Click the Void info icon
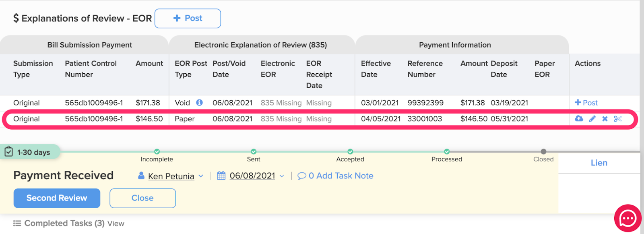Image resolution: width=644 pixels, height=234 pixels. click(x=199, y=103)
